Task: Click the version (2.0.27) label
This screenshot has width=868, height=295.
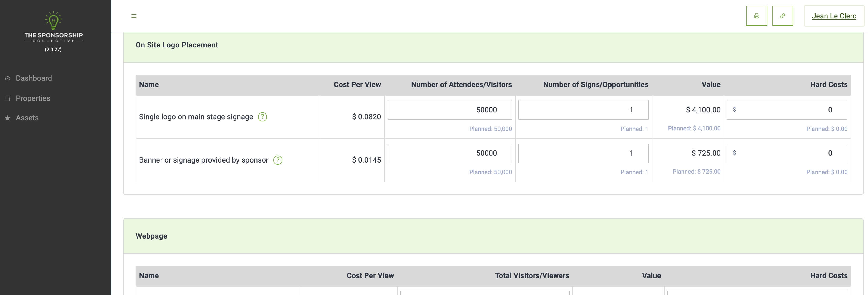Action: pos(53,50)
